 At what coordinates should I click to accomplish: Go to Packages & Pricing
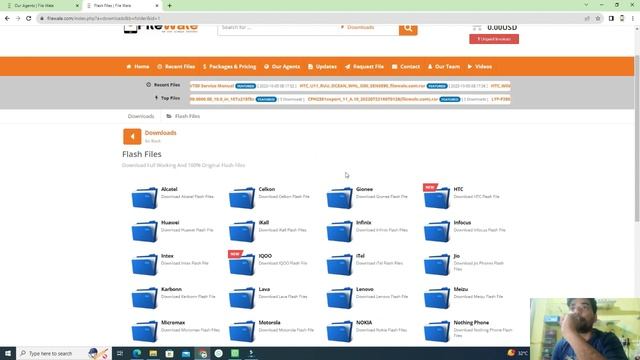229,67
